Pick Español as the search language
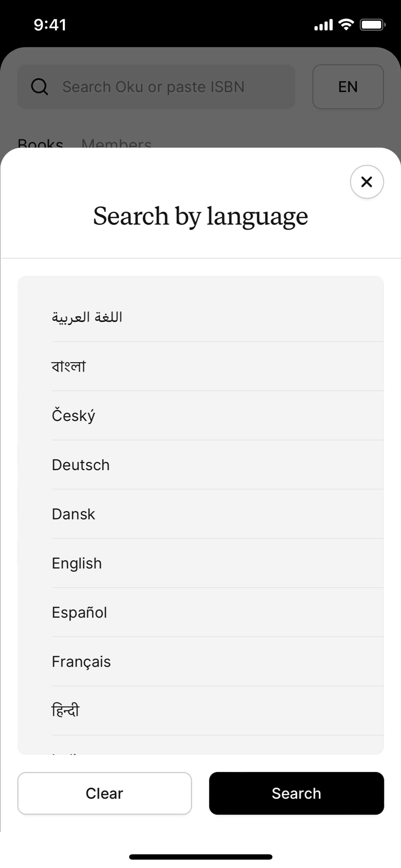The width and height of the screenshot is (401, 868). tap(80, 613)
